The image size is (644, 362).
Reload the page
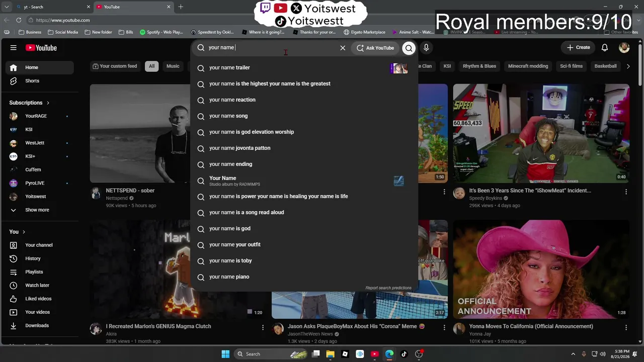coord(19,20)
